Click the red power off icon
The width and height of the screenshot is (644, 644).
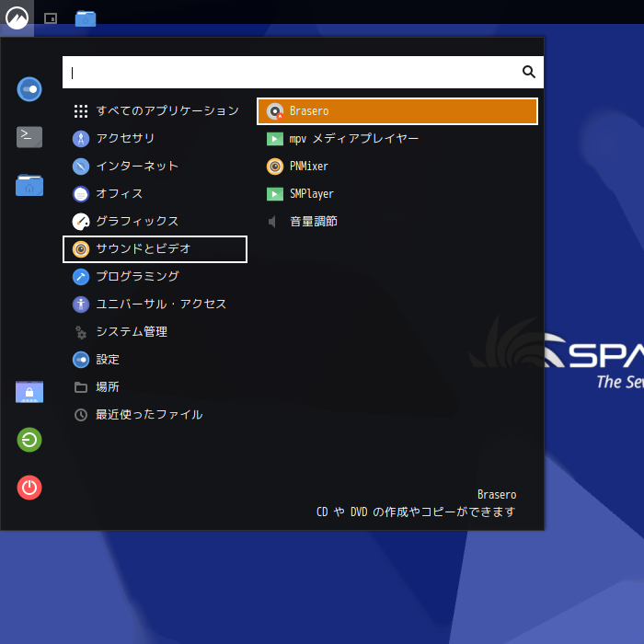[x=29, y=488]
